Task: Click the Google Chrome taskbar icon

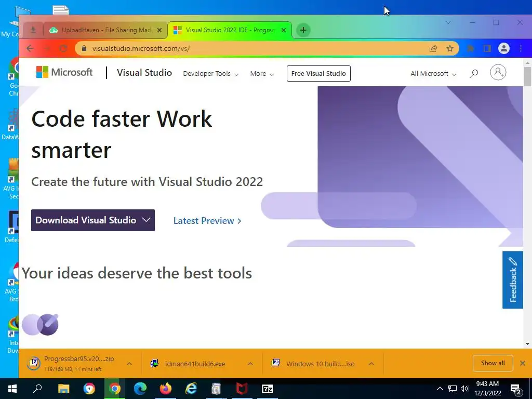Action: (115, 389)
